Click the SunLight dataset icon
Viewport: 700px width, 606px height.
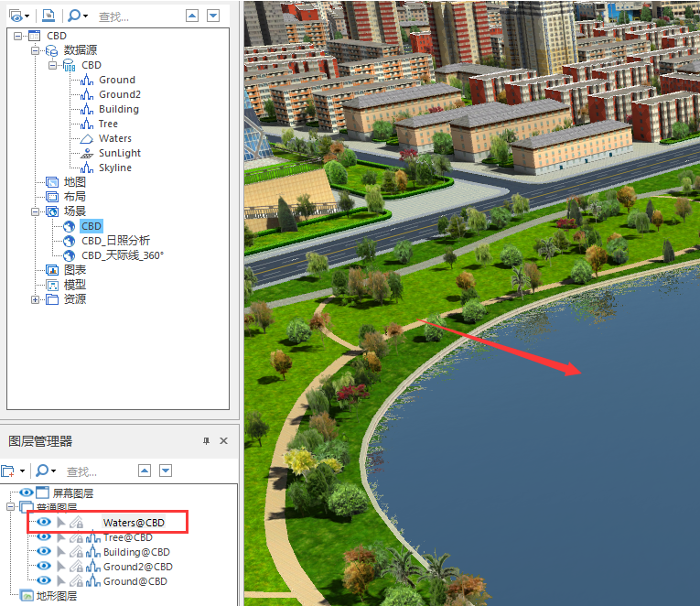87,153
